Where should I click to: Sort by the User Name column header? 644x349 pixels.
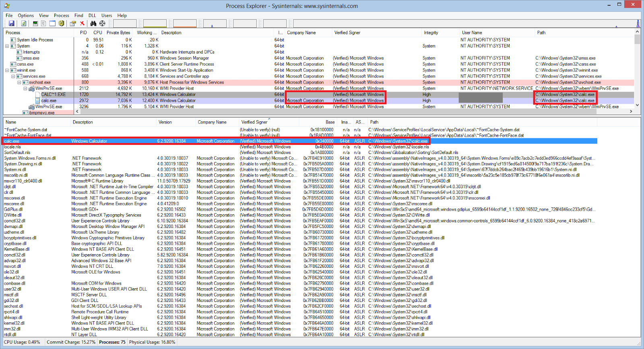pos(497,33)
